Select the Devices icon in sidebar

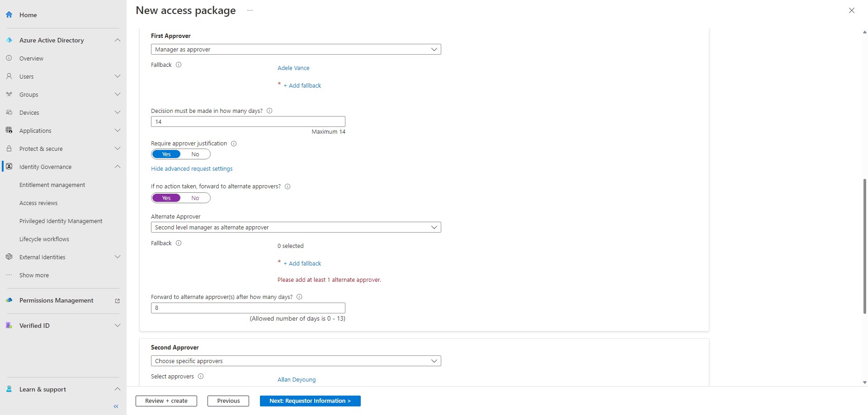tap(9, 112)
